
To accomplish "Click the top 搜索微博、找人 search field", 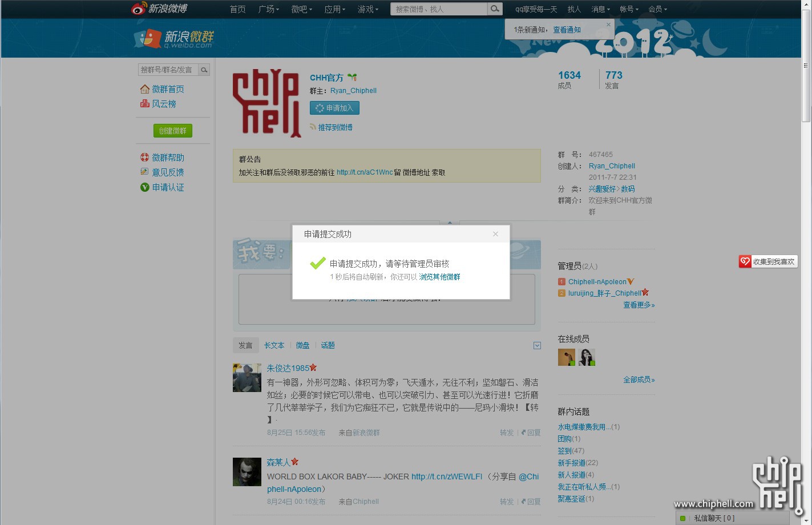I will tap(439, 9).
